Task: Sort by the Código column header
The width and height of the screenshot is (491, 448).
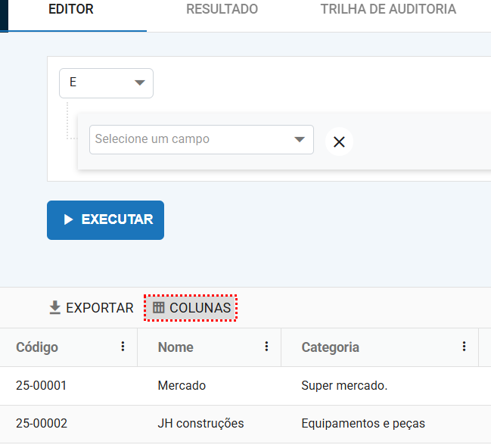Action: [x=37, y=347]
